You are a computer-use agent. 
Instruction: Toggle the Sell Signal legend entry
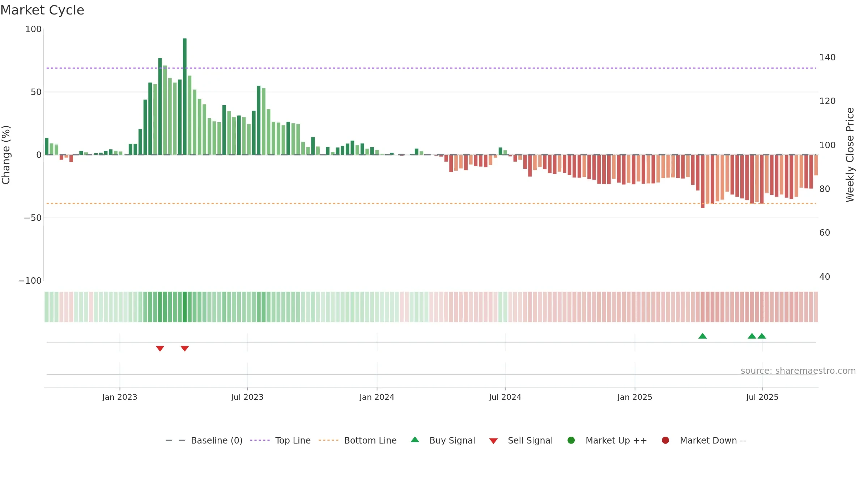click(x=521, y=440)
